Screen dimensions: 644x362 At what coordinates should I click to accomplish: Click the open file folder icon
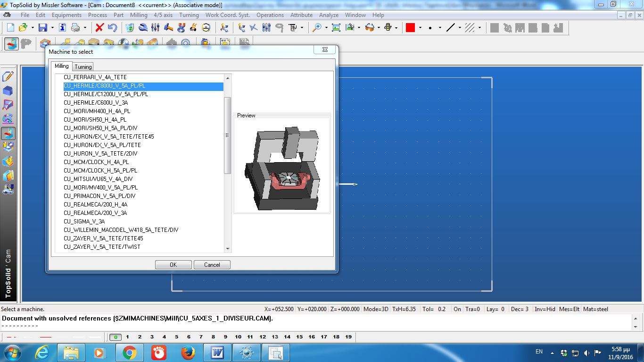23,28
